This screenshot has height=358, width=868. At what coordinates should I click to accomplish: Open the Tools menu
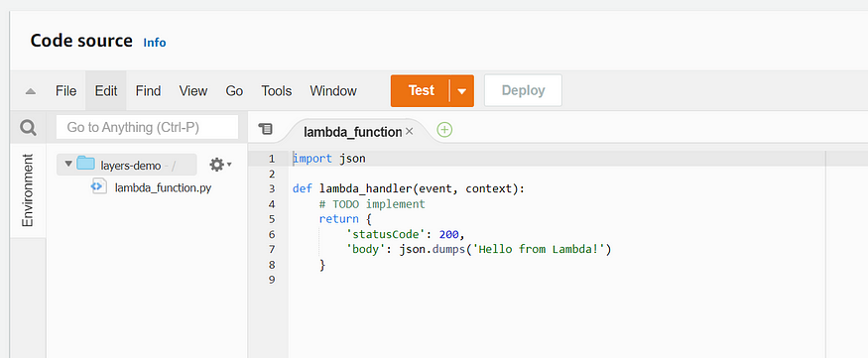276,91
